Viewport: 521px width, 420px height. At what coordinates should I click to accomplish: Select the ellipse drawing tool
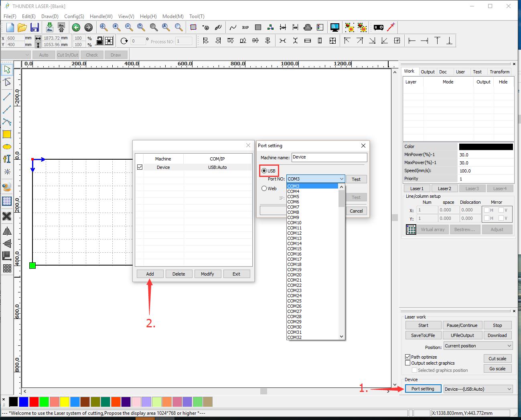pos(7,147)
